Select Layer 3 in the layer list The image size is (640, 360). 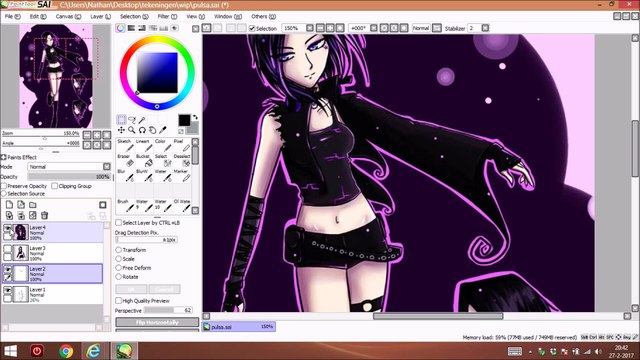pyautogui.click(x=53, y=253)
